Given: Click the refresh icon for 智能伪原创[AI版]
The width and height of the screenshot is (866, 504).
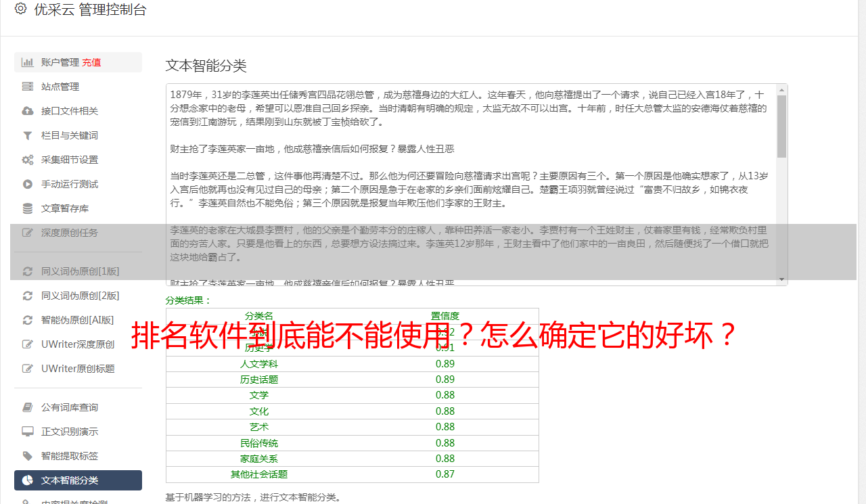Looking at the screenshot, I should coord(28,320).
